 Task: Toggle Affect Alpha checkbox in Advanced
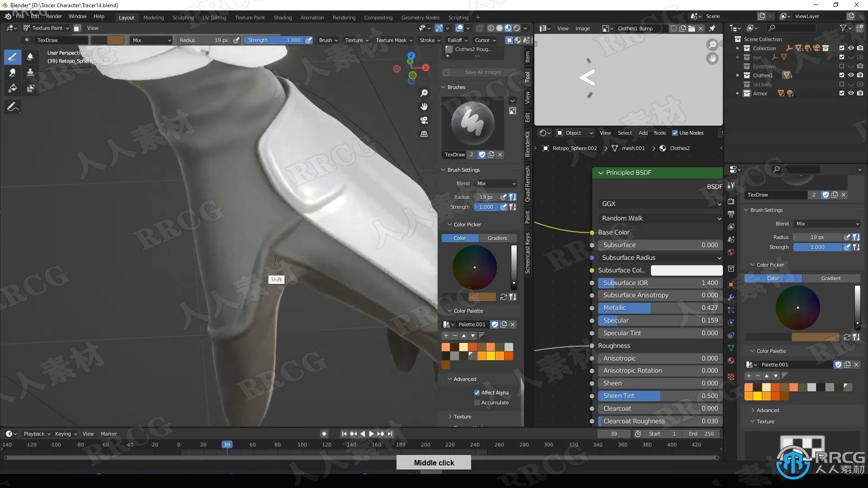[x=477, y=392]
